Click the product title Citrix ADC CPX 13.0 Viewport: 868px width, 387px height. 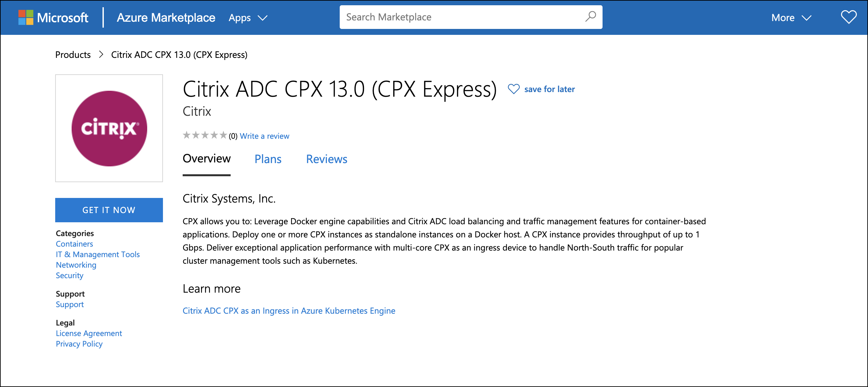pos(340,89)
